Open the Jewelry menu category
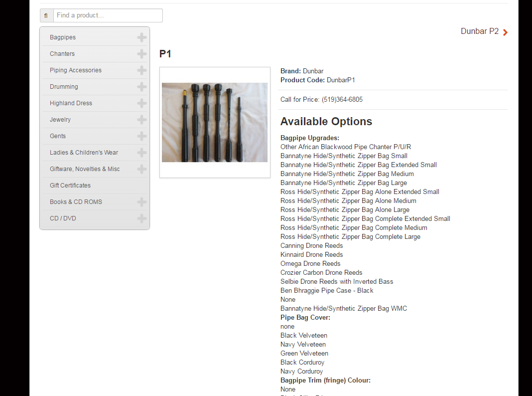This screenshot has width=532, height=396. [x=60, y=120]
